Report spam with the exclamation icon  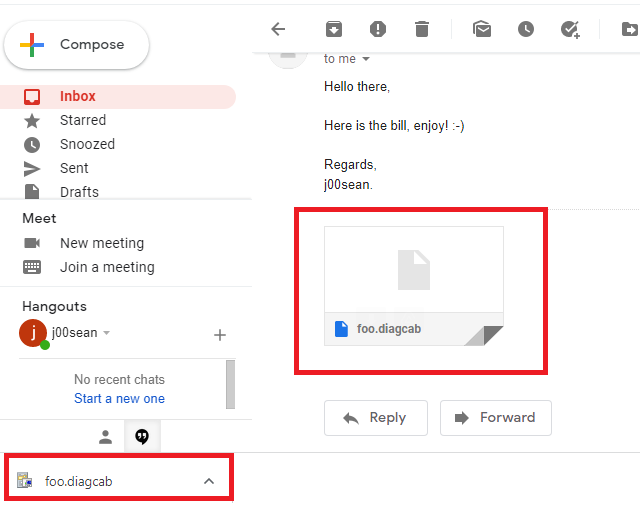tap(378, 30)
